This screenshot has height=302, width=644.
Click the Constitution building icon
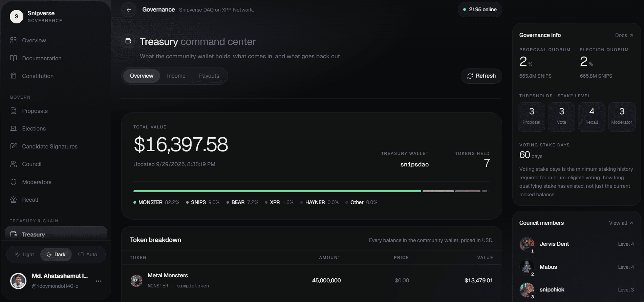click(x=14, y=76)
